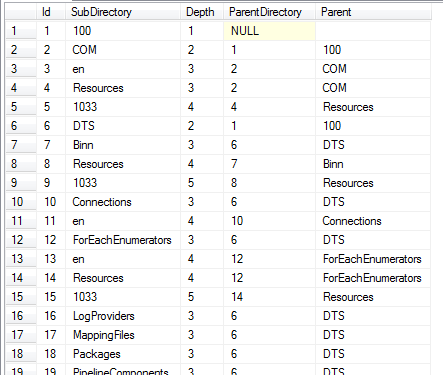Click SubDirectory cell 'Connections'
Viewport: 443px width, 375px height.
click(123, 202)
